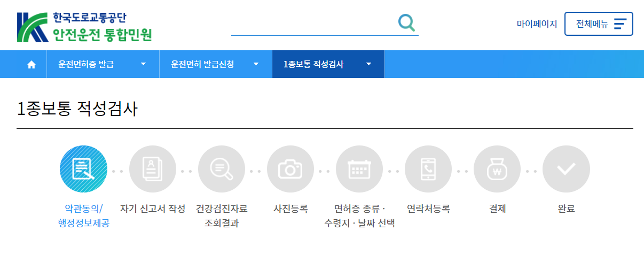Click the 약관동의/ 행정정보제공 step label
Screen dimensions: 644x254
(83, 216)
